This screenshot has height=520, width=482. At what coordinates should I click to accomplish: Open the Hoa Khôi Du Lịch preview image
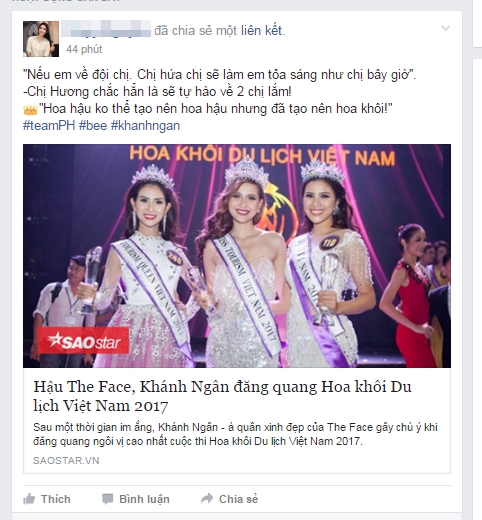tap(237, 256)
